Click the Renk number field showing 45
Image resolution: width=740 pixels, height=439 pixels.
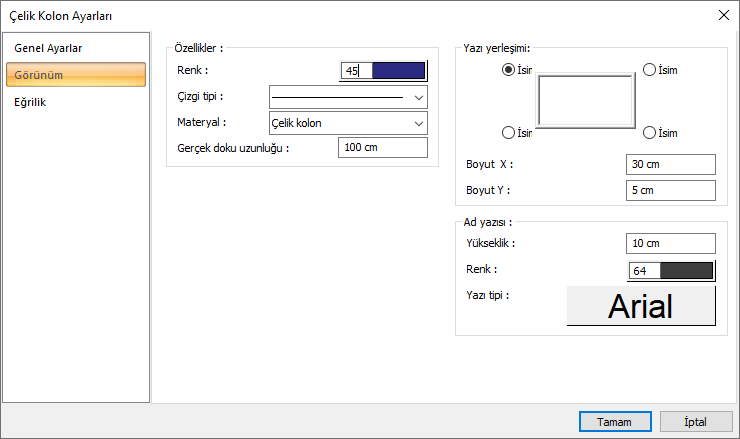[x=357, y=71]
